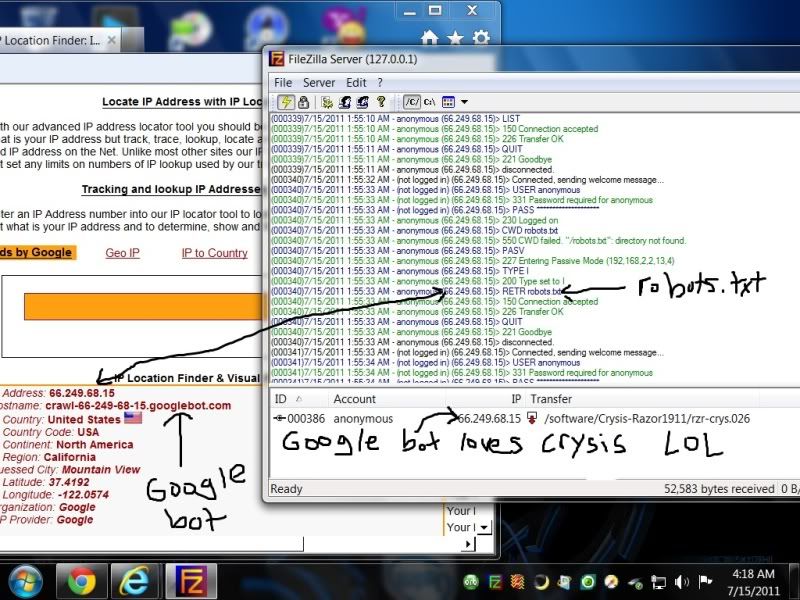Click the disc tray icon
Image resolution: width=800 pixels, height=600 pixels.
(x=611, y=582)
